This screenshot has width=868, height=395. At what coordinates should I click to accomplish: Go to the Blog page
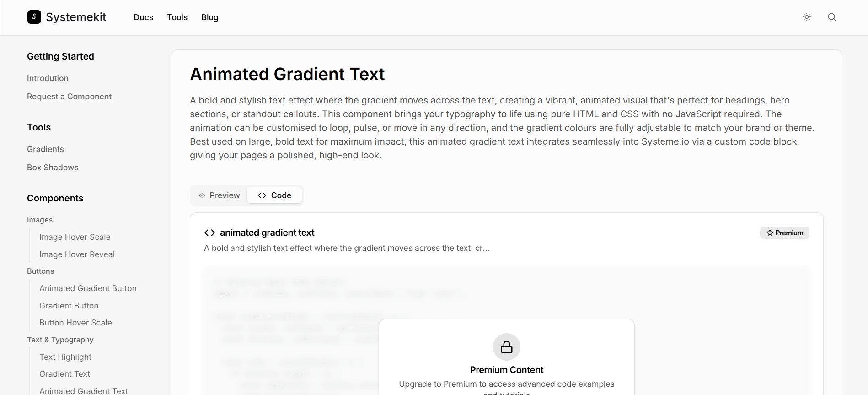(x=210, y=17)
